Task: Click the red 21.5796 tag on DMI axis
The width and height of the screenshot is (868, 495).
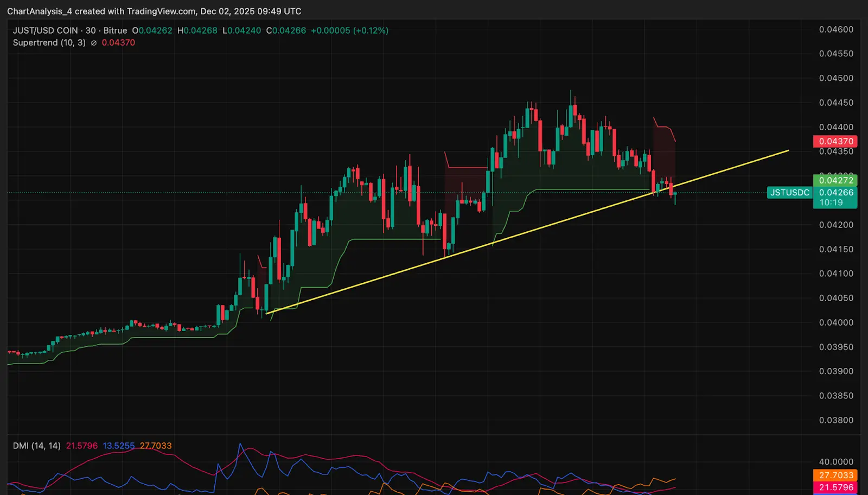Action: click(x=835, y=487)
